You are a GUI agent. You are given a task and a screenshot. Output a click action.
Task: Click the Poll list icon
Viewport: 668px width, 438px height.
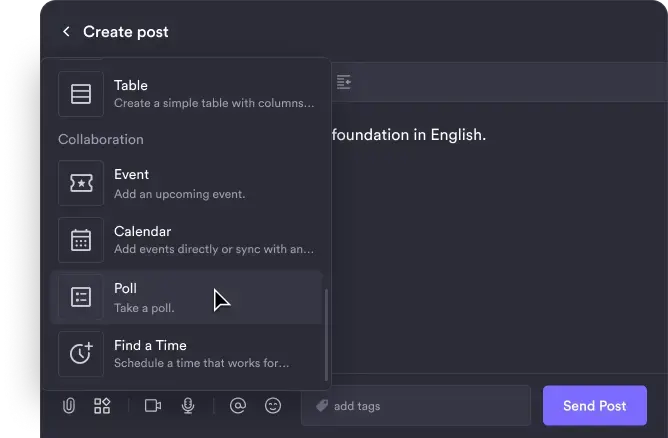pos(81,297)
